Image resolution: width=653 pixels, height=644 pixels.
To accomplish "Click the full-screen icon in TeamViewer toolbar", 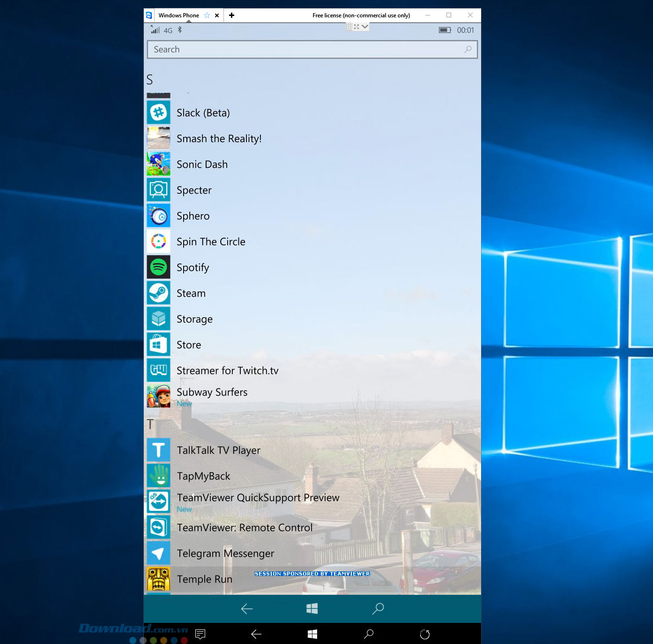I will 357,27.
